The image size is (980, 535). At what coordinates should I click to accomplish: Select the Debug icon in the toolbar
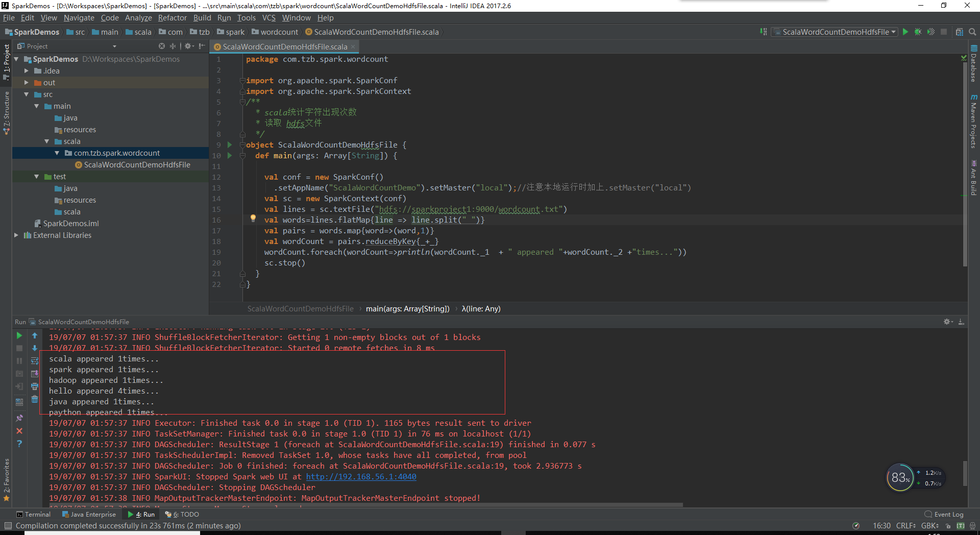coord(918,32)
